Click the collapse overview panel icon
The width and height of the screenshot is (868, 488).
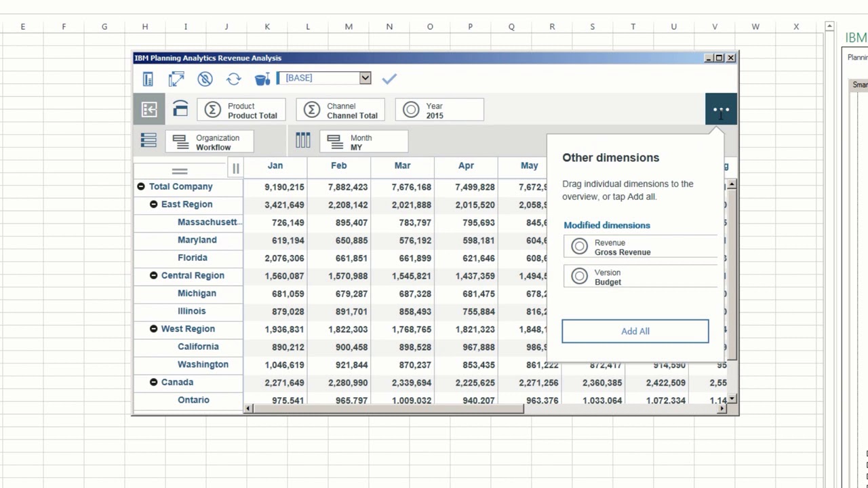[149, 110]
